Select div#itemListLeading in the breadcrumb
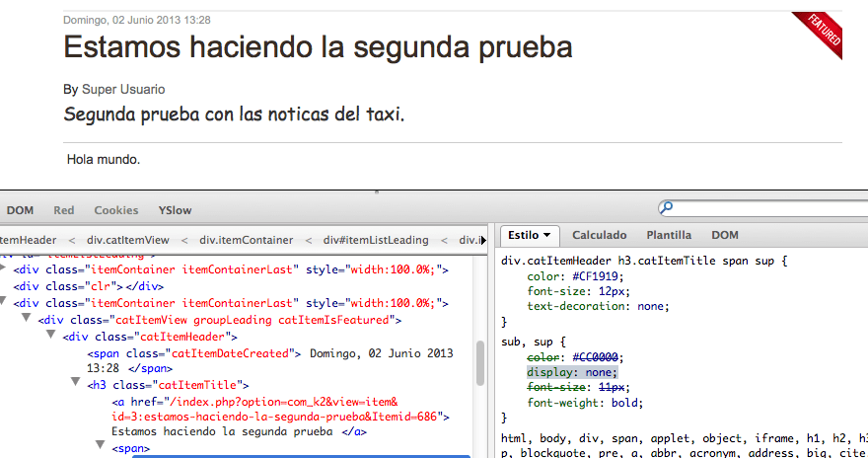Image resolution: width=868 pixels, height=458 pixels. click(376, 240)
